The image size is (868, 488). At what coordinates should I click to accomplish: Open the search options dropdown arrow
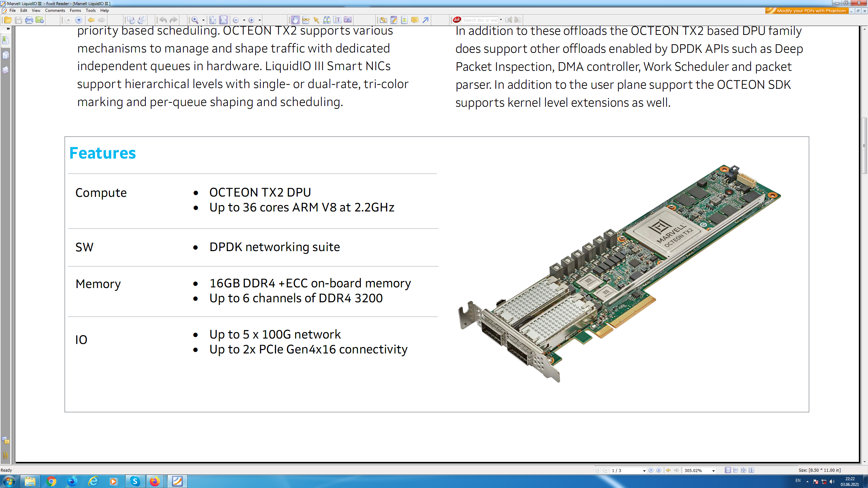[501, 20]
